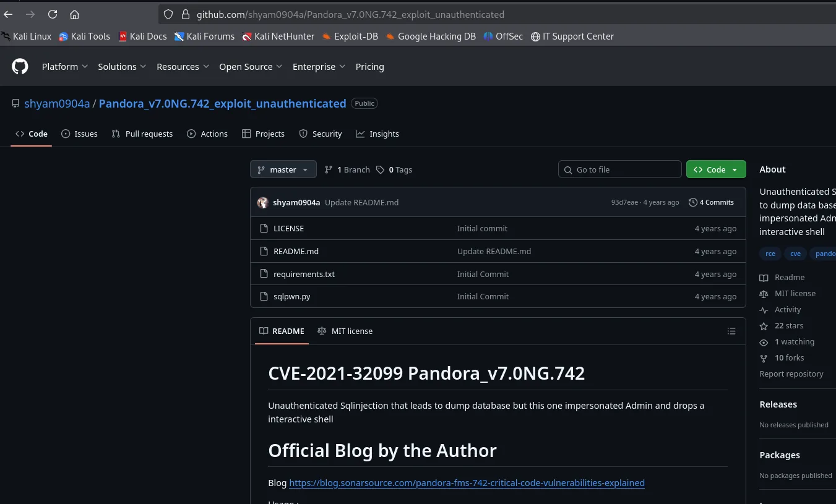This screenshot has width=836, height=504.
Task: Open the Activity link in About sidebar
Action: pyautogui.click(x=781, y=309)
